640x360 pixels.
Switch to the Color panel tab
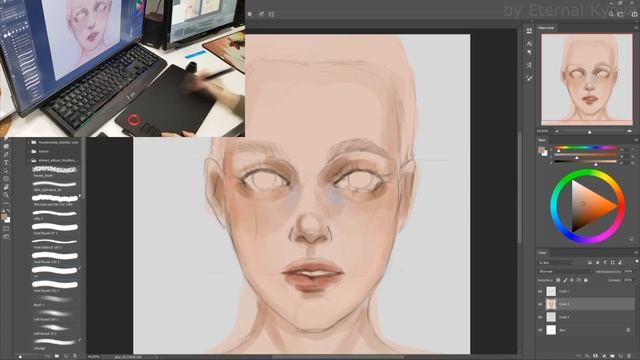(x=542, y=140)
